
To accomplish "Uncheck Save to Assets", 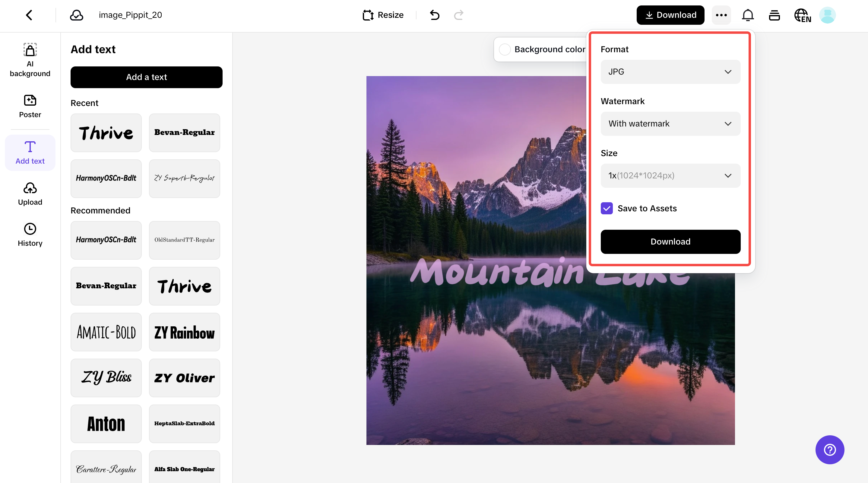I will click(607, 209).
